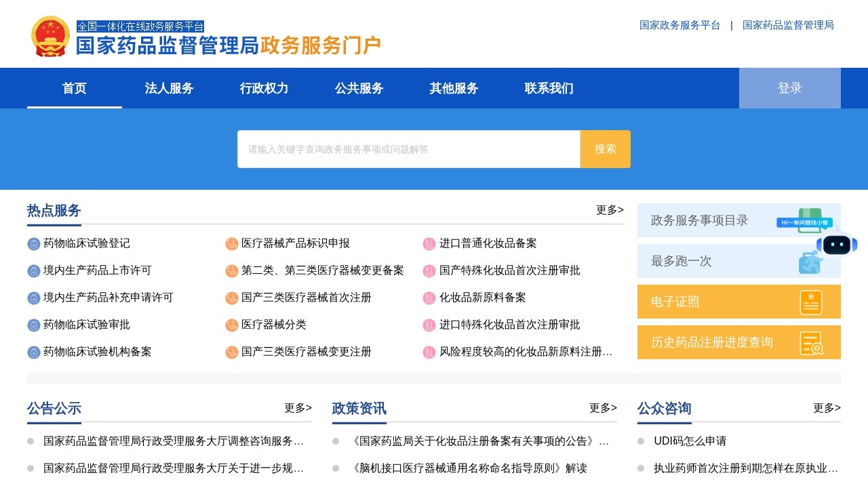Click icon beside 风险程度较高的化妆品新原料注册

[x=429, y=352]
